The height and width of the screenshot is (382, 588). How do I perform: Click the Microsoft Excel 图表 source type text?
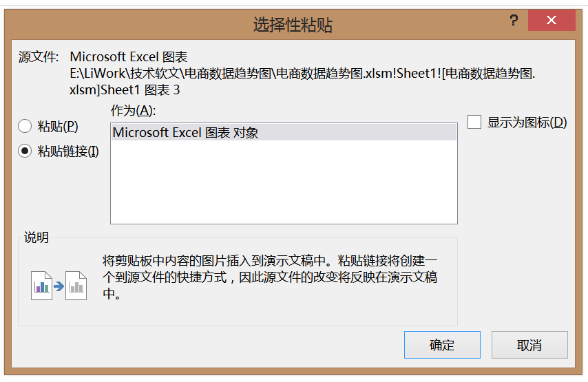[129, 57]
